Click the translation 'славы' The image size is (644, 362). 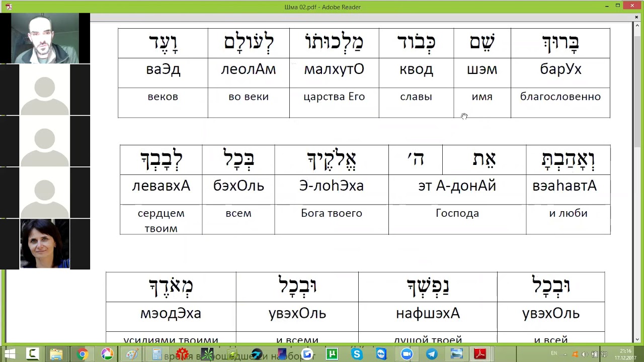click(x=416, y=97)
